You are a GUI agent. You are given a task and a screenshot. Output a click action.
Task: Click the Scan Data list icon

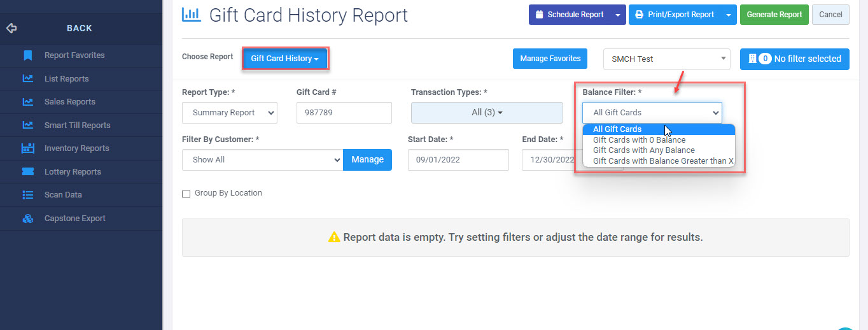coord(27,195)
